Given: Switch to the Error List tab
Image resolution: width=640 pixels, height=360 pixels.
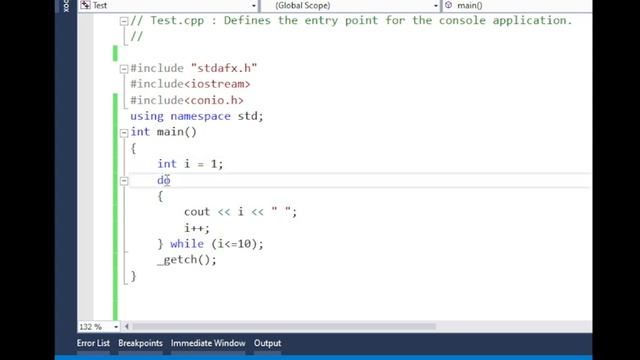Looking at the screenshot, I should (93, 343).
